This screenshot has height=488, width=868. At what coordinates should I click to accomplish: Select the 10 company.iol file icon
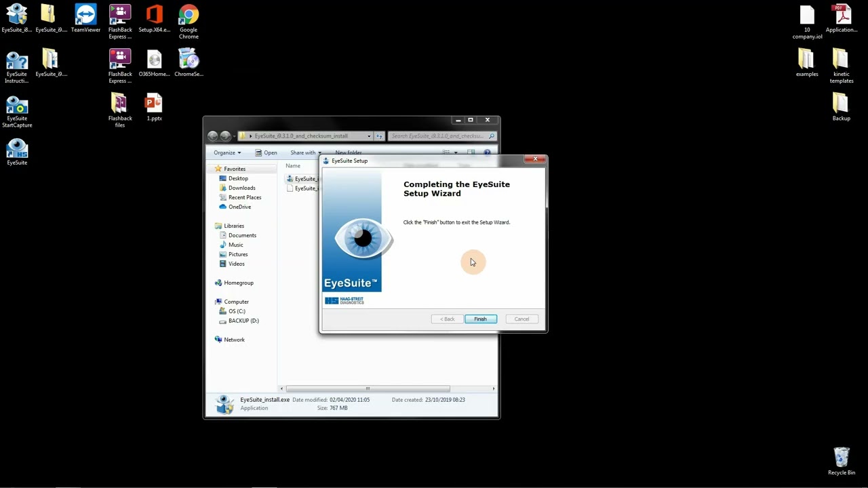pyautogui.click(x=807, y=22)
